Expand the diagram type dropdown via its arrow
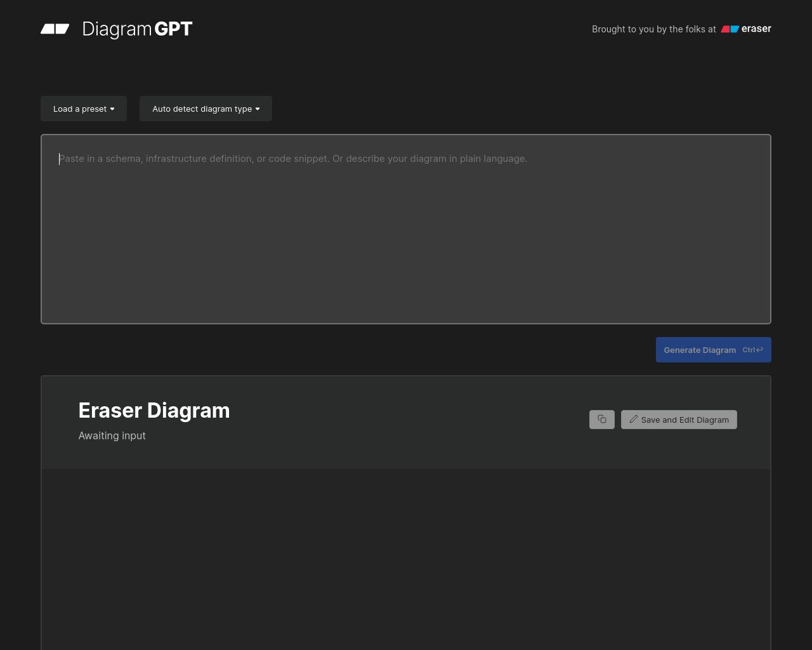This screenshot has width=812, height=650. click(258, 109)
